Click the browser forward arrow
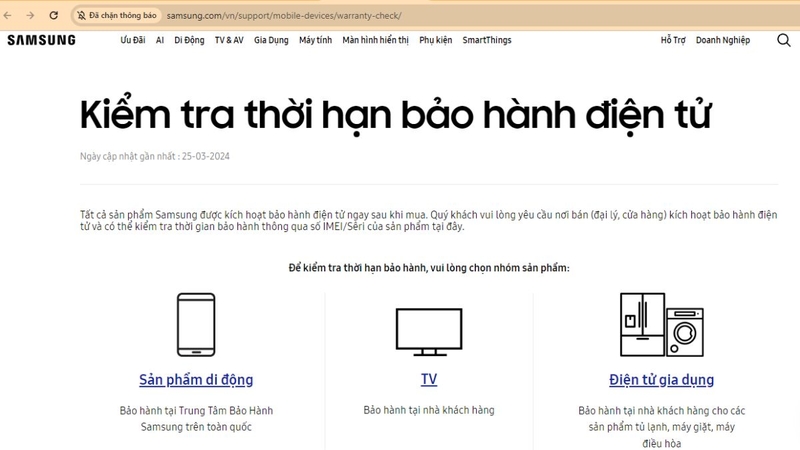Image resolution: width=800 pixels, height=450 pixels. (30, 15)
